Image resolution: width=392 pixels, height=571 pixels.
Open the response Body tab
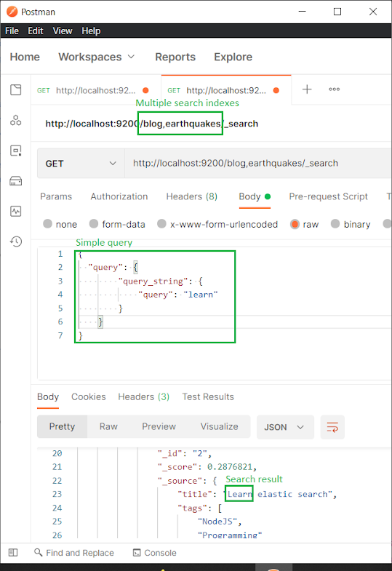click(x=48, y=397)
